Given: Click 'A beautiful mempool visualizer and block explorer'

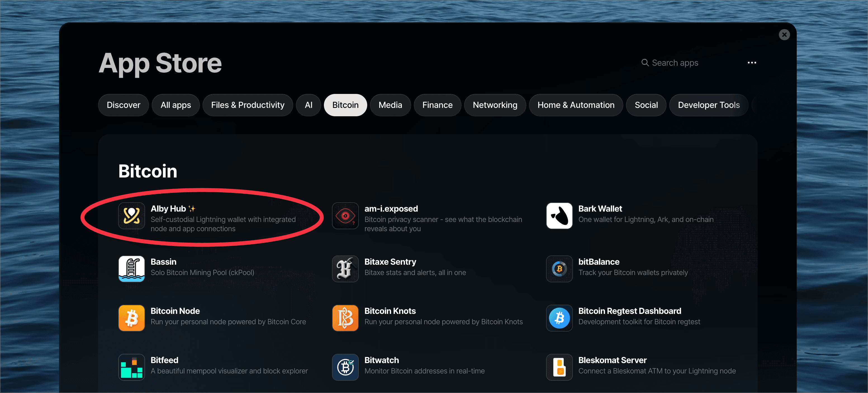Looking at the screenshot, I should [x=229, y=371].
